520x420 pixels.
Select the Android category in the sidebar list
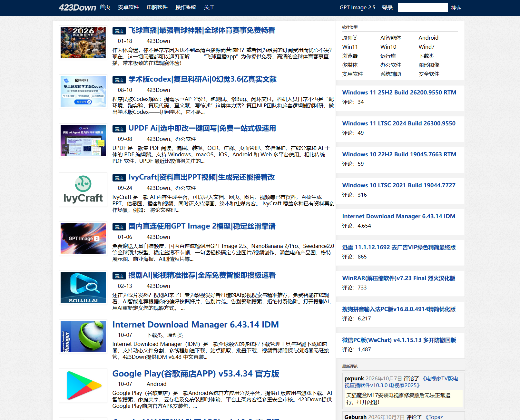(428, 38)
